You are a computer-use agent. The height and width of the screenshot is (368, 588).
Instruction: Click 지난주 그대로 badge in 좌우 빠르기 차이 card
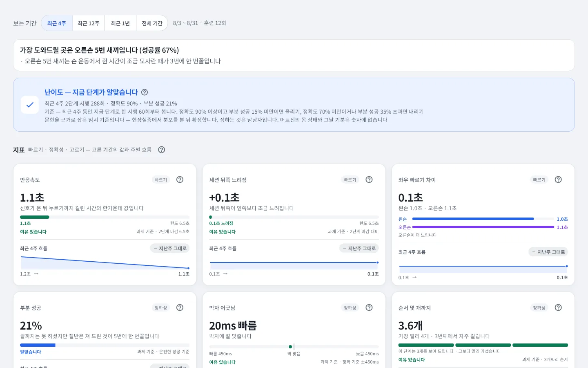click(x=548, y=252)
